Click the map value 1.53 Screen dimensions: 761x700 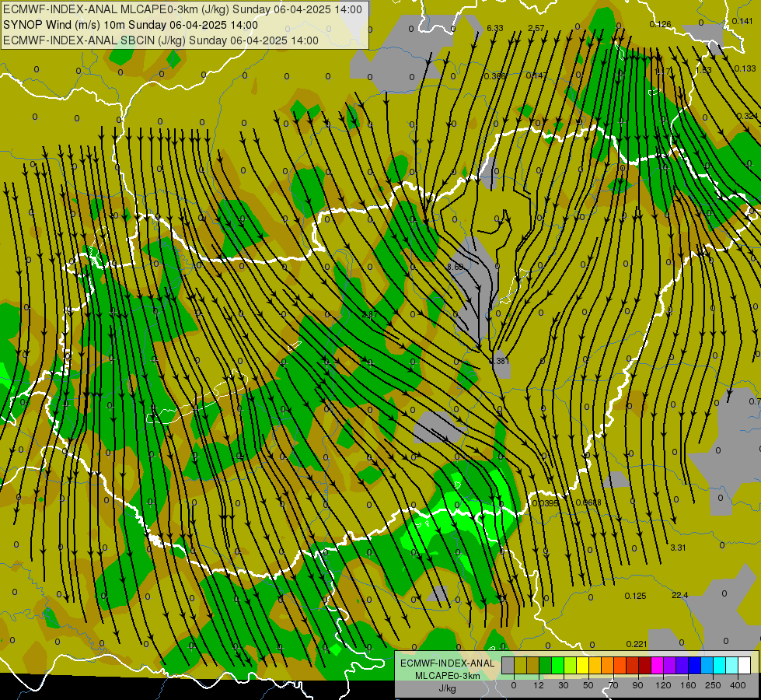(703, 71)
